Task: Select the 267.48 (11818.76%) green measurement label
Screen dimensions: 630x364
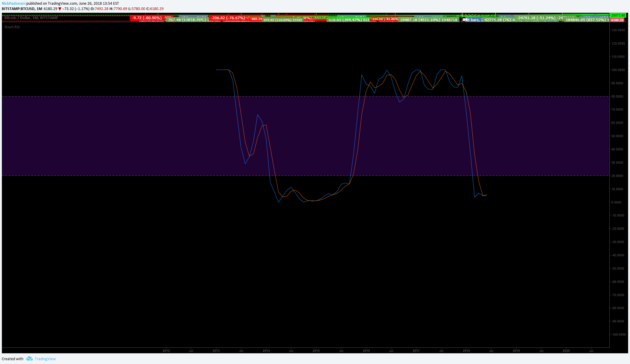Action: [187, 20]
